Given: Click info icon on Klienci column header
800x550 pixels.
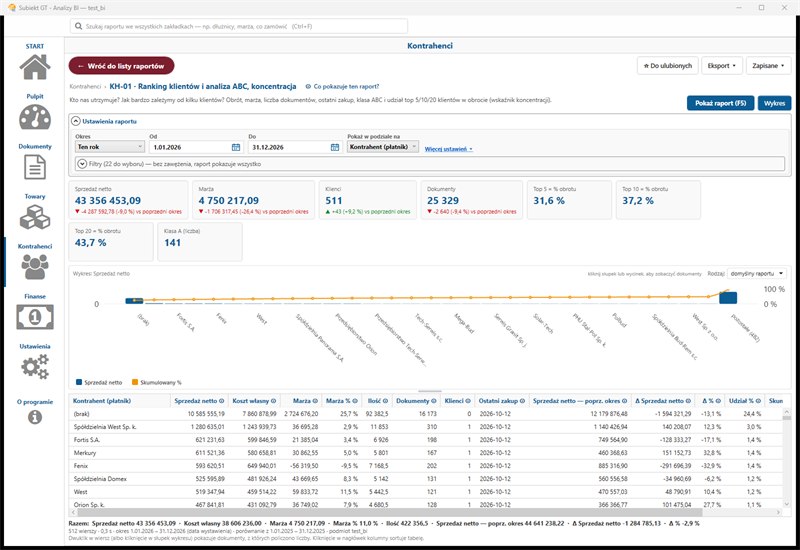Looking at the screenshot, I should (x=468, y=401).
